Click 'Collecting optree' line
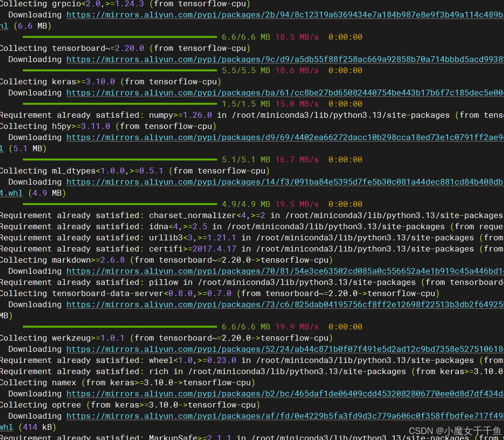 tap(130, 405)
